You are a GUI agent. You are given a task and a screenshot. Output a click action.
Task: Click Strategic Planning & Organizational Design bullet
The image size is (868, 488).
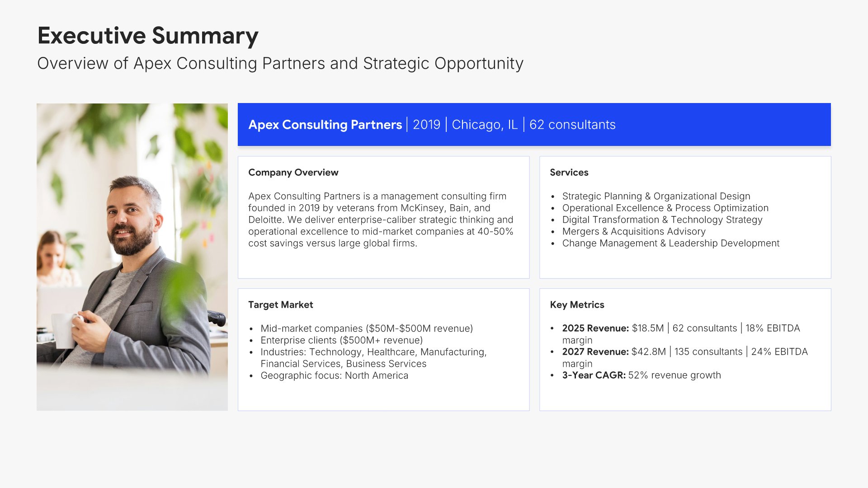(656, 196)
